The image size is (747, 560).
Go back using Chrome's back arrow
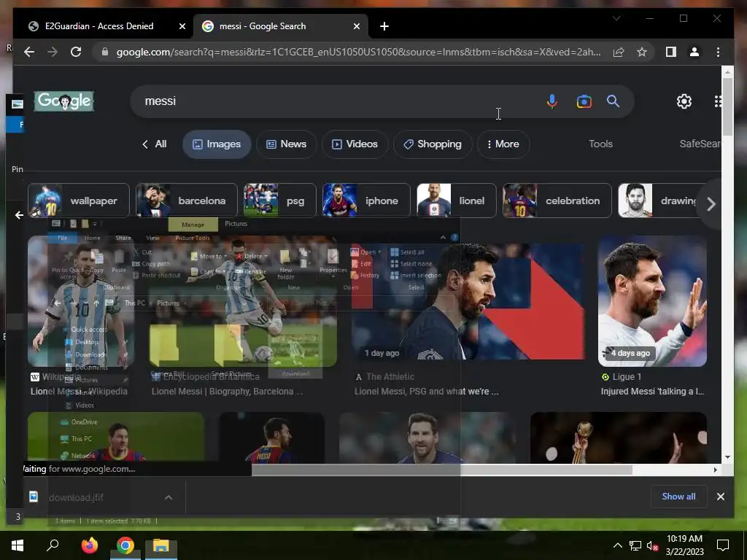tap(29, 52)
